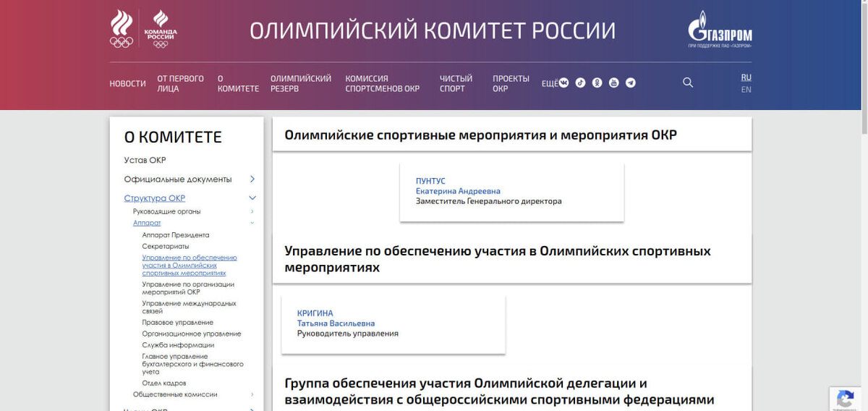Click heading Управление по обеспечению участия
Viewport: 868px width, 411px height.
click(498, 259)
